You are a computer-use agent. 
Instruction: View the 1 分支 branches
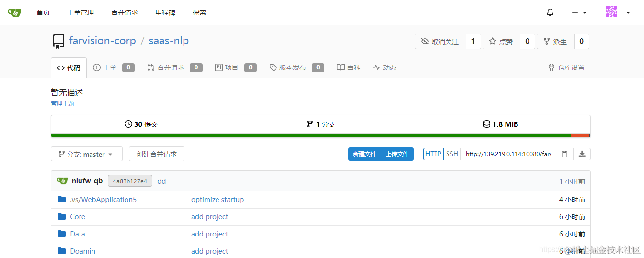(x=321, y=124)
